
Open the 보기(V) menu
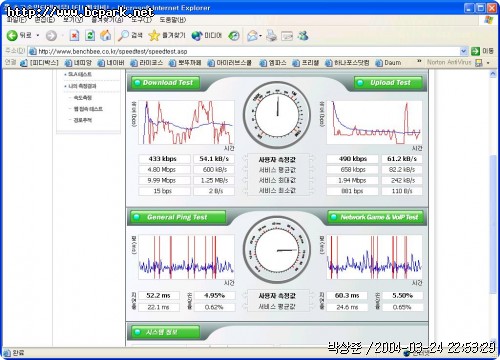pos(73,20)
